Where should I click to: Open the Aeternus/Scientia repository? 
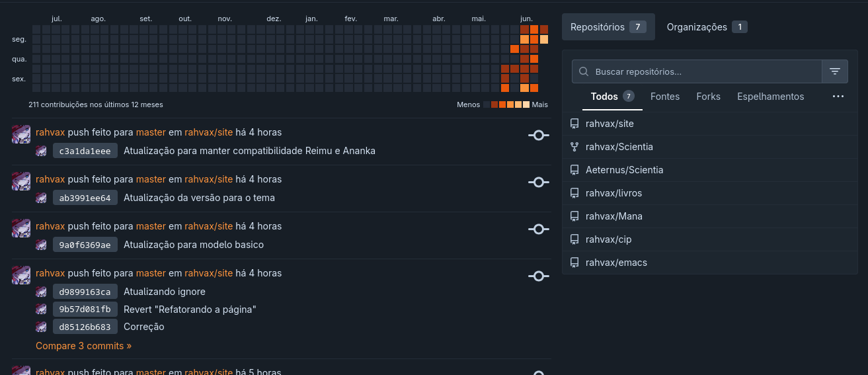624,170
